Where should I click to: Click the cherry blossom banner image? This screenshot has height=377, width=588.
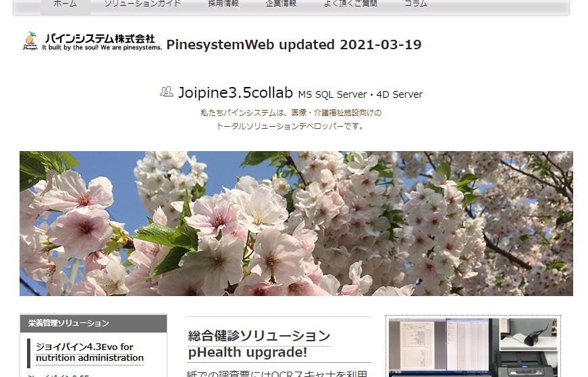tap(296, 223)
